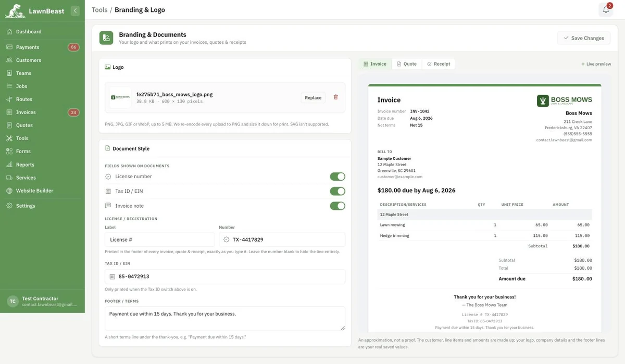Switch preview to the Receipt tab

click(439, 64)
